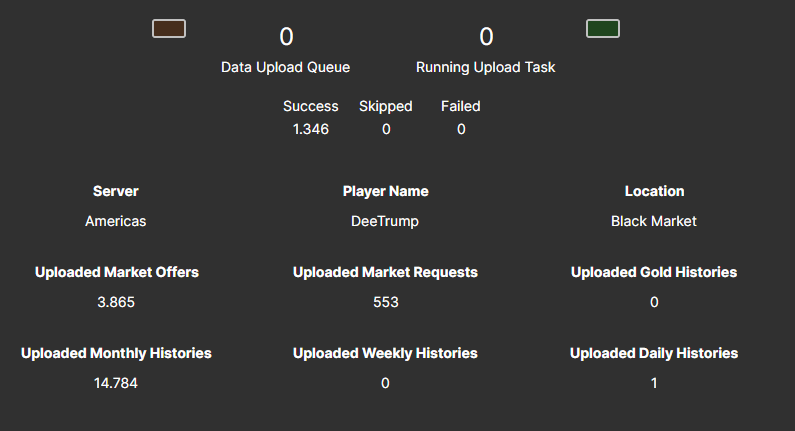Select the Running Upload Task count
The height and width of the screenshot is (431, 795).
486,37
